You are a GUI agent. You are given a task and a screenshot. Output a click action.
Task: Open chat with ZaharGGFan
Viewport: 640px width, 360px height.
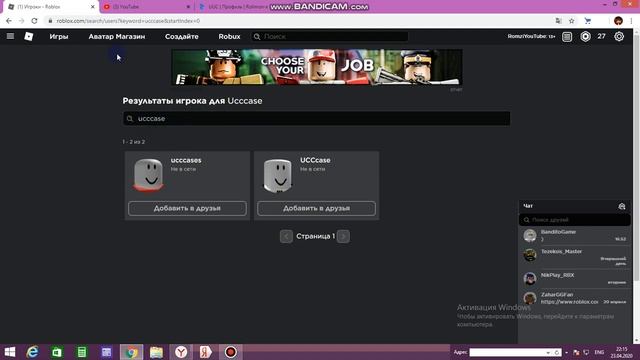pyautogui.click(x=575, y=298)
